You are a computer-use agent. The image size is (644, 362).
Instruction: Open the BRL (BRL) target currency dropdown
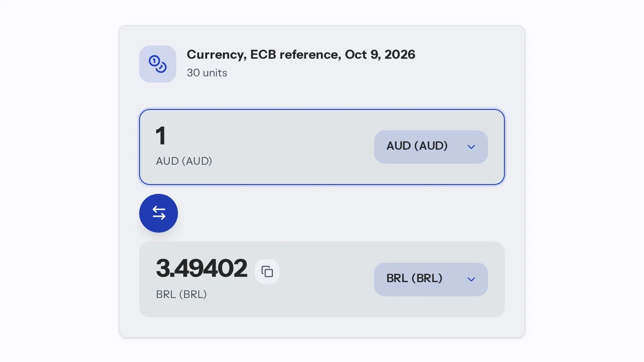point(431,279)
